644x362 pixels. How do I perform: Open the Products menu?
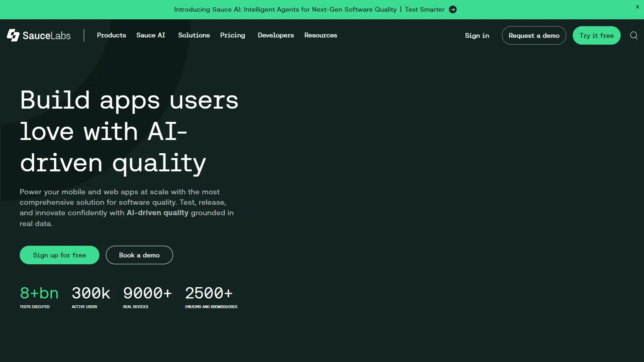111,35
